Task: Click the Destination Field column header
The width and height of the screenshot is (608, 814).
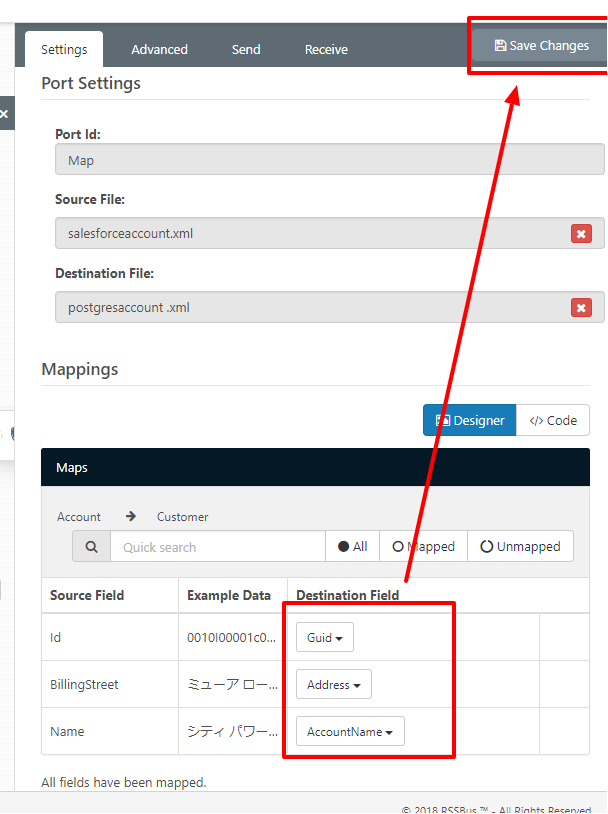Action: 347,595
